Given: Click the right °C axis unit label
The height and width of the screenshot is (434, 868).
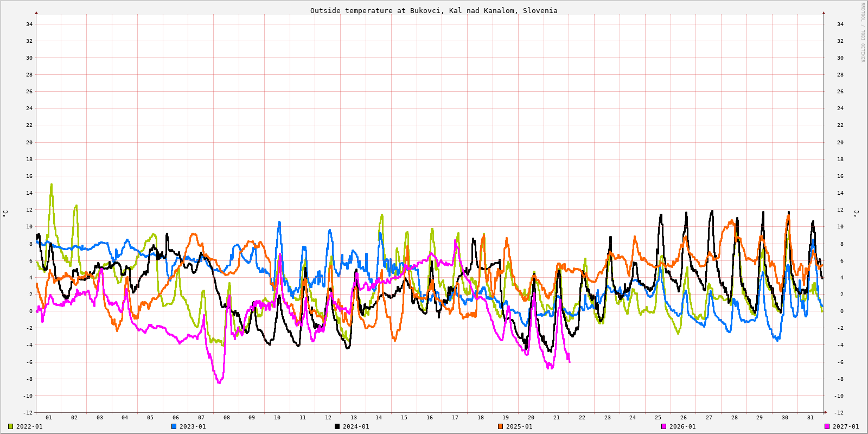Looking at the screenshot, I should 857,213.
